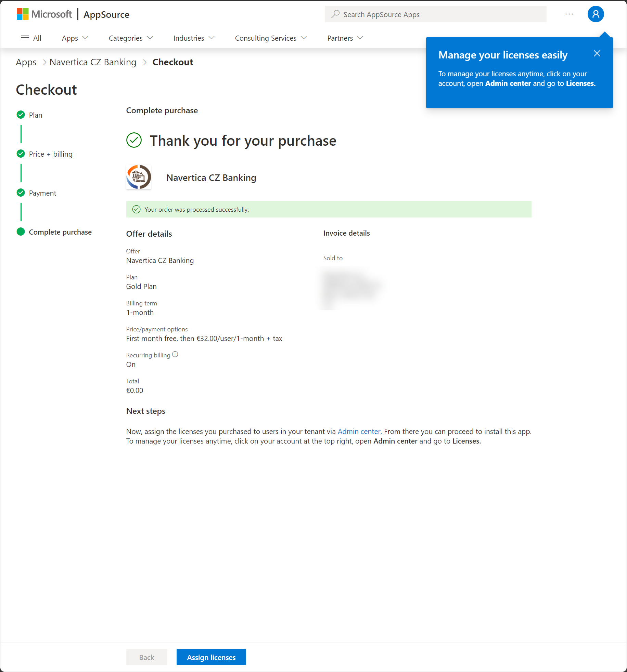Click the Thank you checkmark icon
The height and width of the screenshot is (672, 627).
pyautogui.click(x=134, y=140)
